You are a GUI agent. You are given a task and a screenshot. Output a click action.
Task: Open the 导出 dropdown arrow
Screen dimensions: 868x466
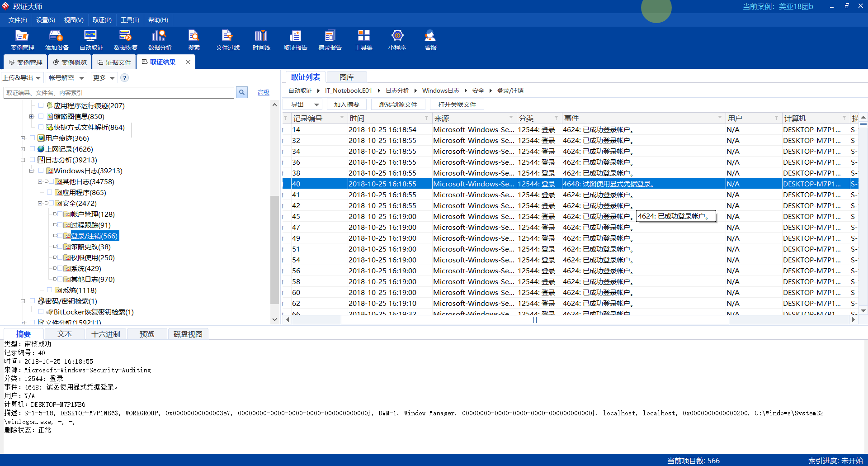pos(316,105)
